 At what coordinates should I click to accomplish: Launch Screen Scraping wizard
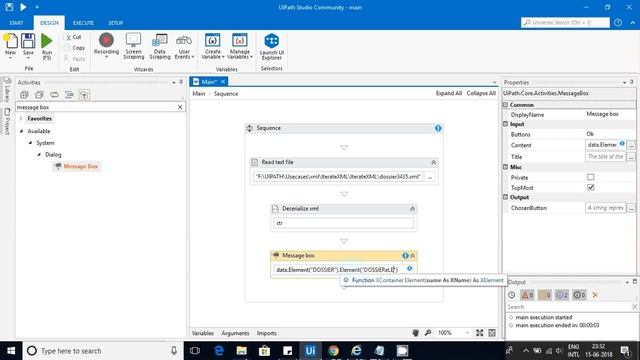(x=133, y=46)
